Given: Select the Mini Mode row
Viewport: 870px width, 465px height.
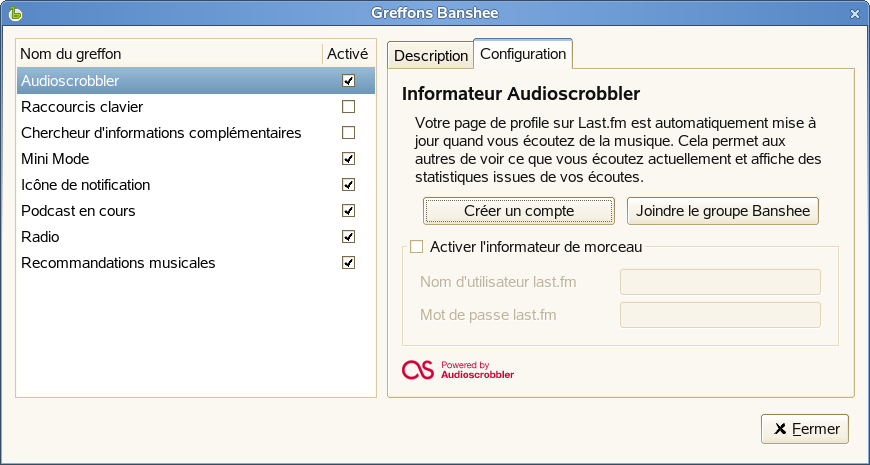Looking at the screenshot, I should point(196,159).
